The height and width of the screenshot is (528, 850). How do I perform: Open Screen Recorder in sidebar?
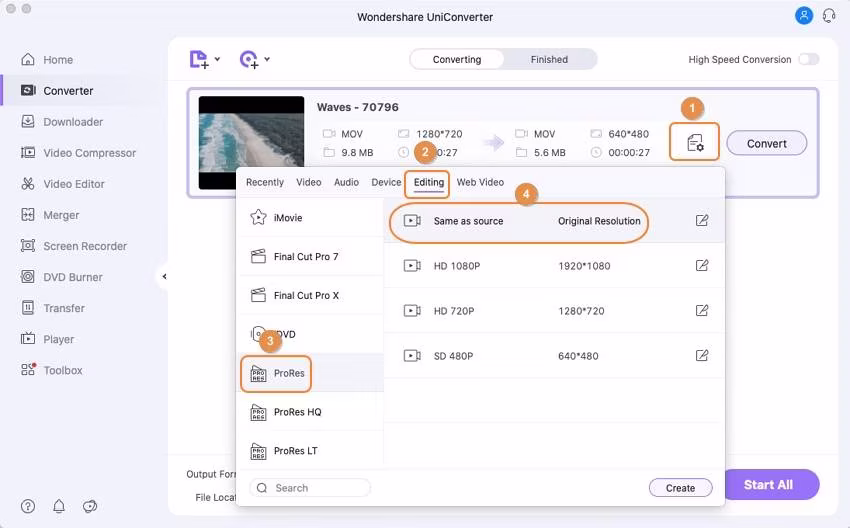73,246
